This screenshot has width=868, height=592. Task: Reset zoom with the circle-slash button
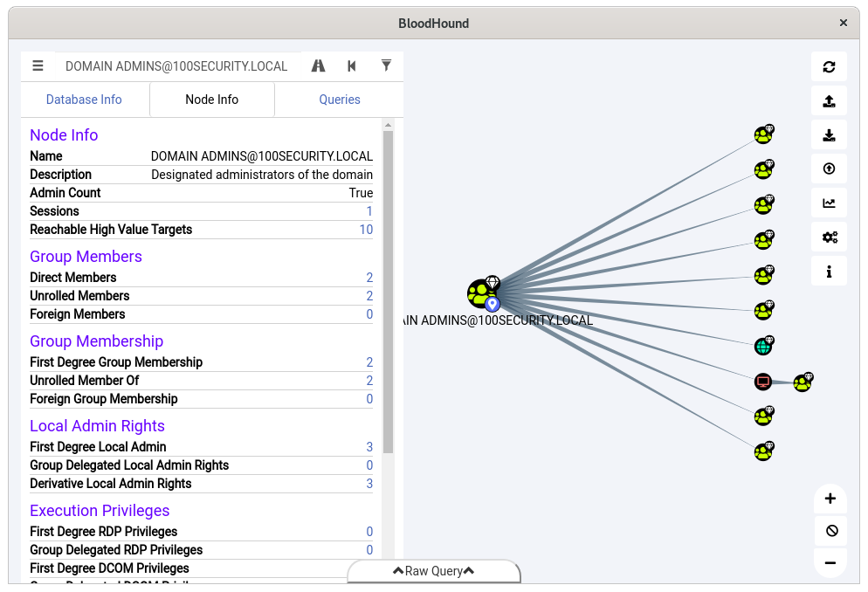pyautogui.click(x=830, y=531)
